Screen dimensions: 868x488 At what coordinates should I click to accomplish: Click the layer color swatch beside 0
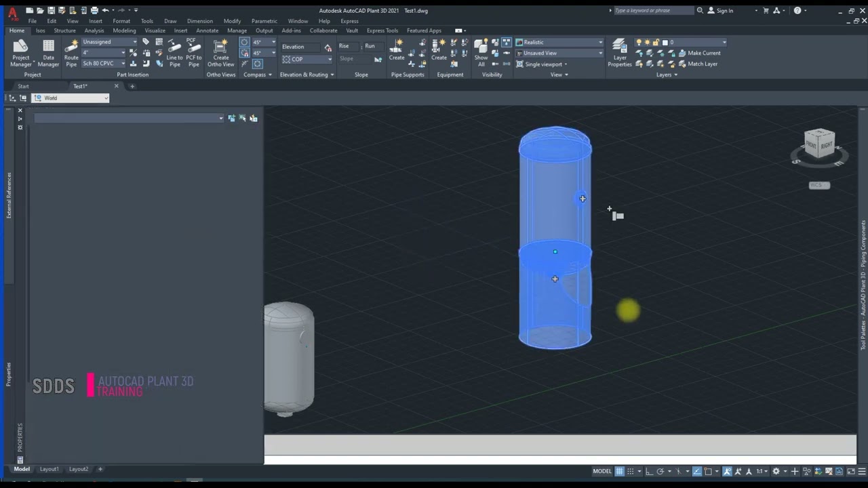[x=665, y=42]
